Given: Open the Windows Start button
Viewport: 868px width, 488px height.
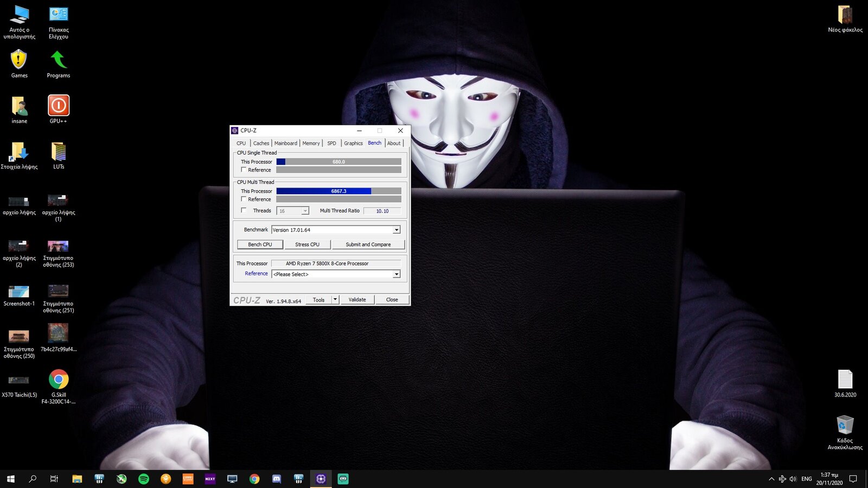Looking at the screenshot, I should pyautogui.click(x=10, y=479).
